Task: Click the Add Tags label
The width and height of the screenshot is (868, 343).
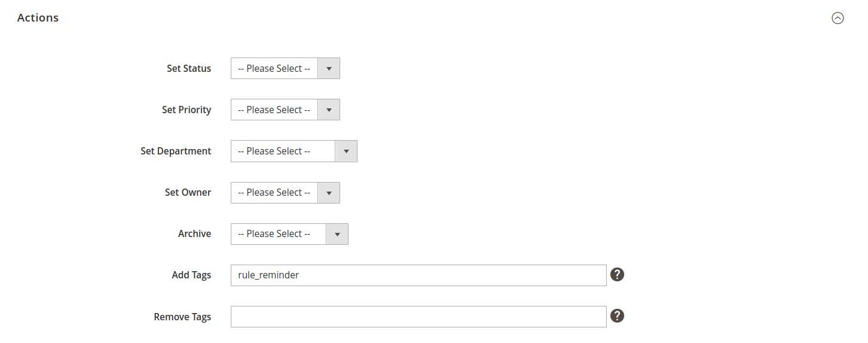Action: click(x=191, y=275)
